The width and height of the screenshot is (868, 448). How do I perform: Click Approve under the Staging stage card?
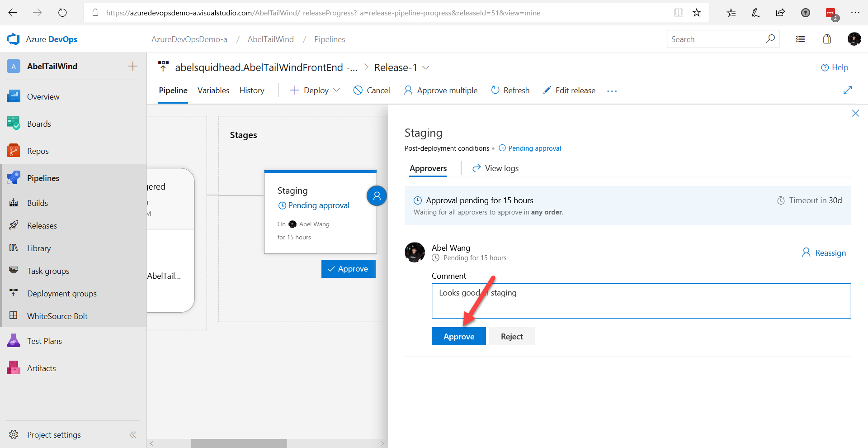(348, 268)
